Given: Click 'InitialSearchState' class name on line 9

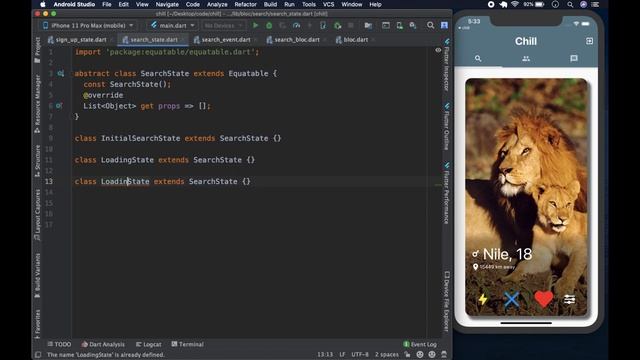Looking at the screenshot, I should tap(140, 138).
